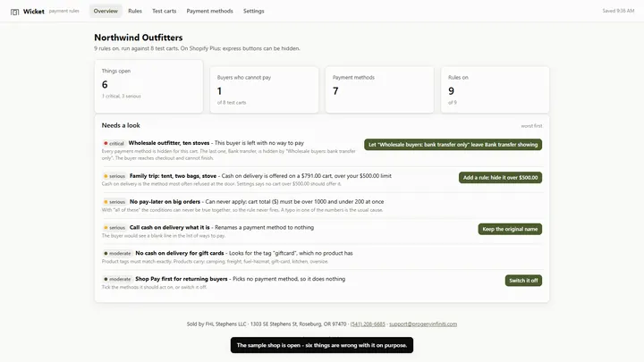The height and width of the screenshot is (362, 644).
Task: Open 'Shop Pay first for returning buyers' issue
Action: point(181,279)
